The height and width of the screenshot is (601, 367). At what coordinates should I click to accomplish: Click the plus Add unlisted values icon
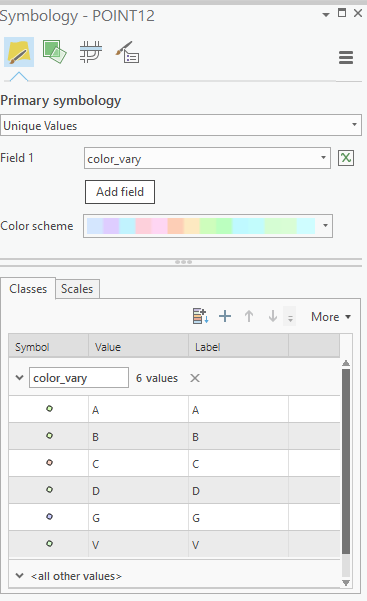(x=225, y=316)
